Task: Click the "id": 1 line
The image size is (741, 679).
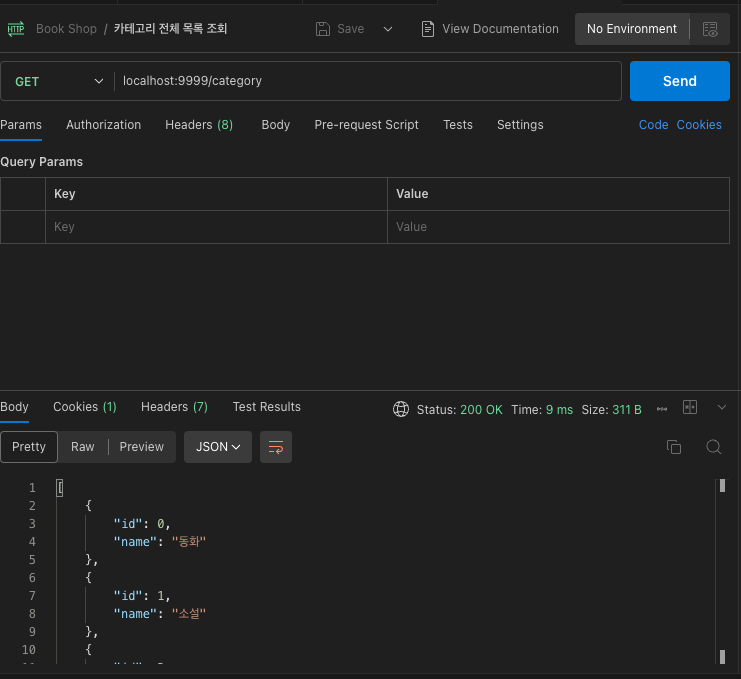Action: [x=142, y=595]
